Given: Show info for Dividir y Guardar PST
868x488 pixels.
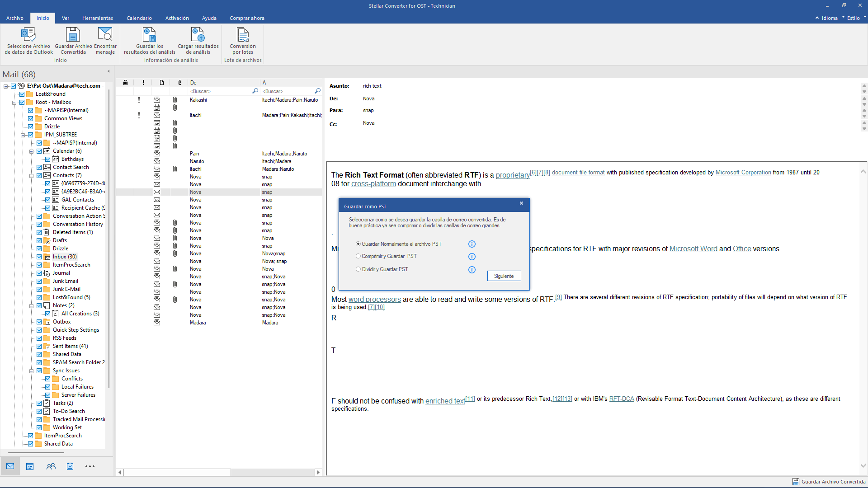Looking at the screenshot, I should click(x=472, y=270).
